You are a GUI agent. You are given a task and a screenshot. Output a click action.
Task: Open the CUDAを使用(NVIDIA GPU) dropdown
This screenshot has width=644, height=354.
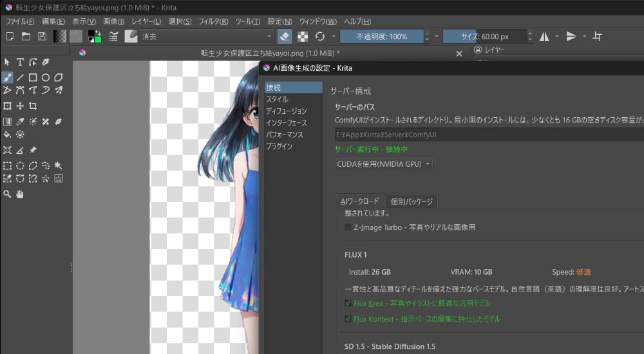tap(384, 164)
